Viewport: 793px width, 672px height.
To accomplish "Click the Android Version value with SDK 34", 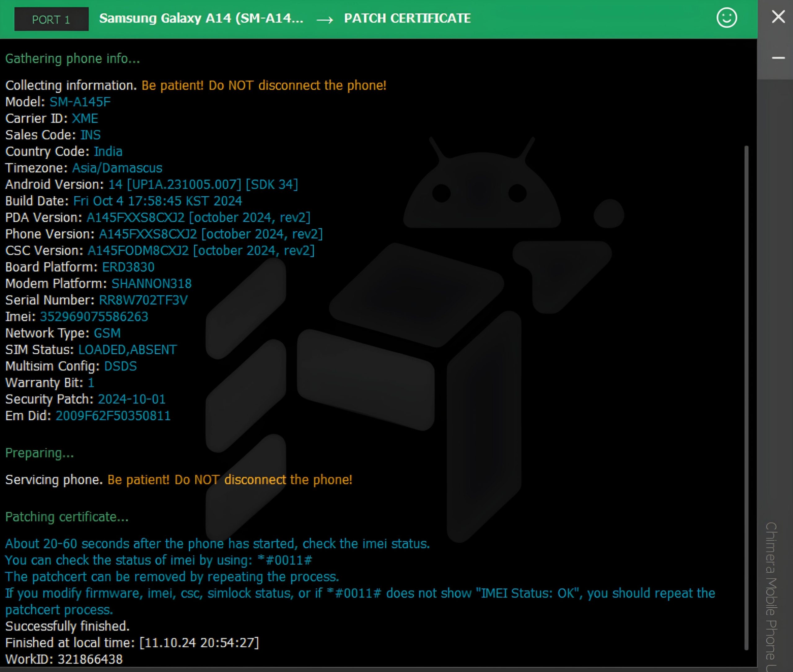I will [203, 185].
